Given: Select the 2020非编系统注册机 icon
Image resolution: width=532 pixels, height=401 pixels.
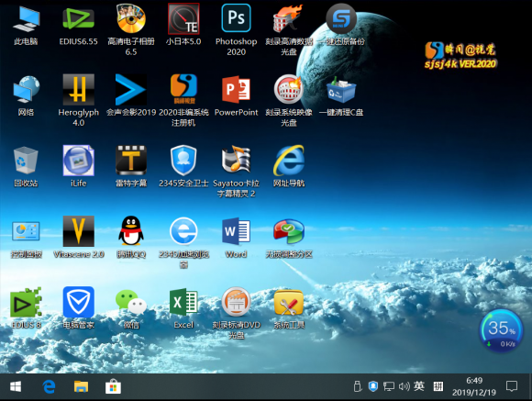Looking at the screenshot, I should click(x=183, y=90).
